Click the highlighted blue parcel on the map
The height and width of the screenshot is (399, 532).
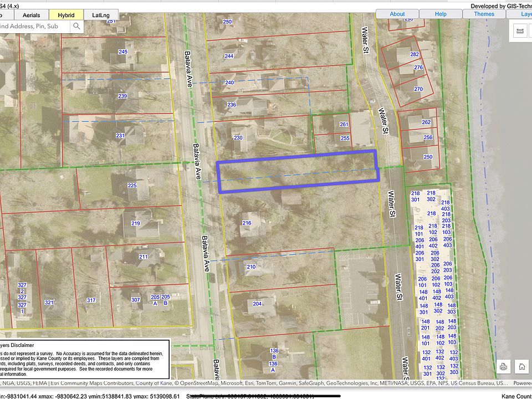click(297, 172)
